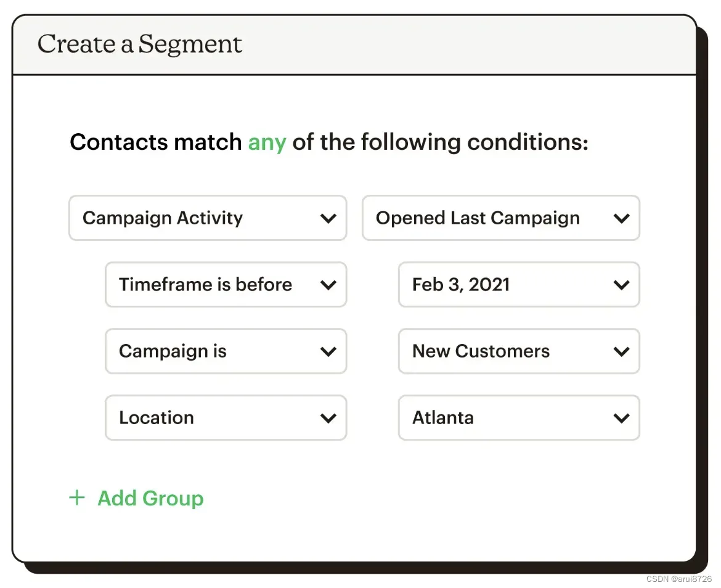Click the New Customers chevron arrow

pos(622,351)
